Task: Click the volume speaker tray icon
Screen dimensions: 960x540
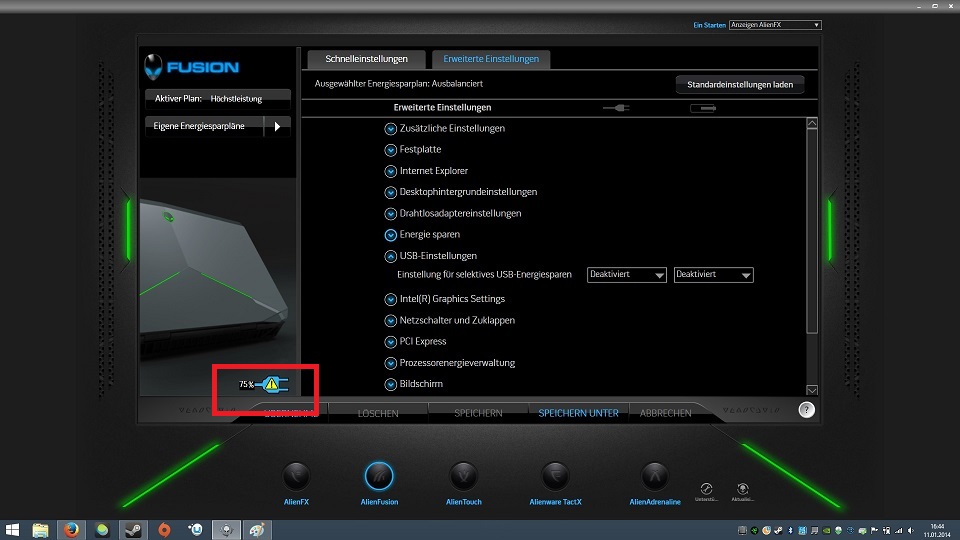Action: click(911, 530)
